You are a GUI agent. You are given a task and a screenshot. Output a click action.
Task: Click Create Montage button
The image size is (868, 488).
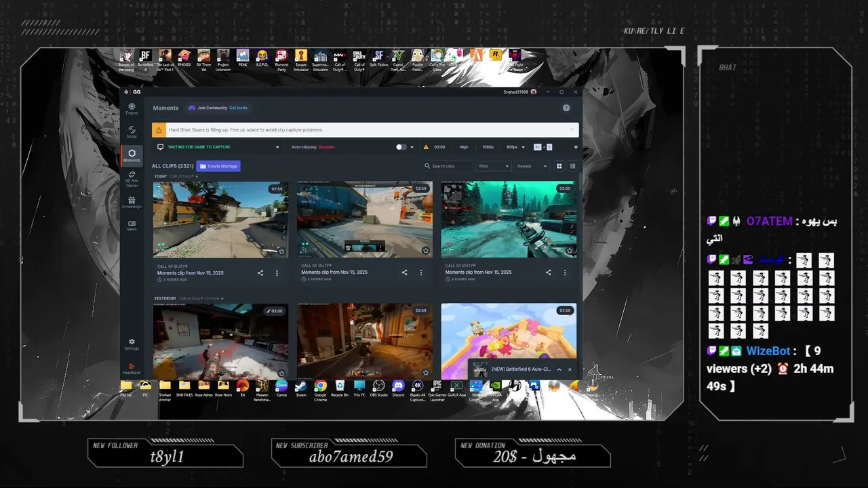[x=218, y=166]
